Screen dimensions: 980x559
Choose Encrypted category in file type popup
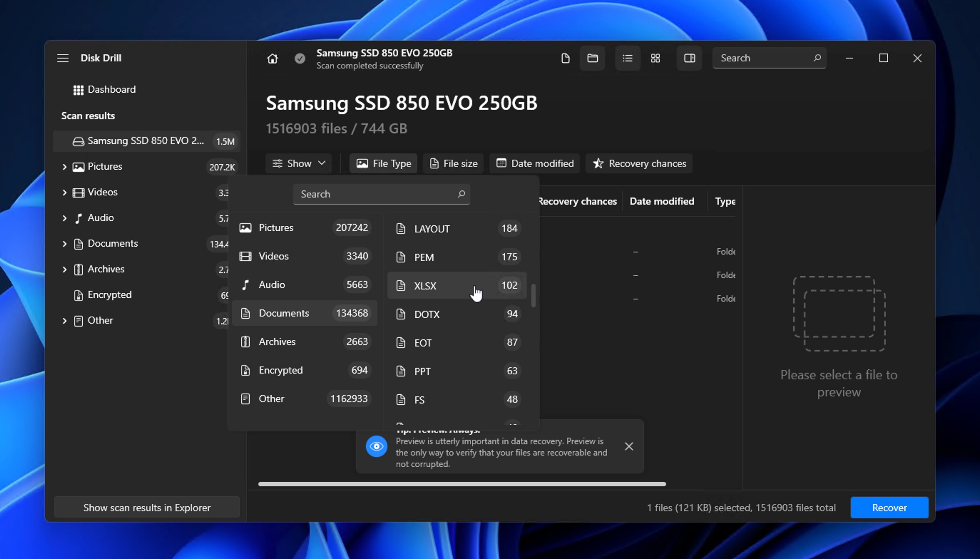pos(305,370)
